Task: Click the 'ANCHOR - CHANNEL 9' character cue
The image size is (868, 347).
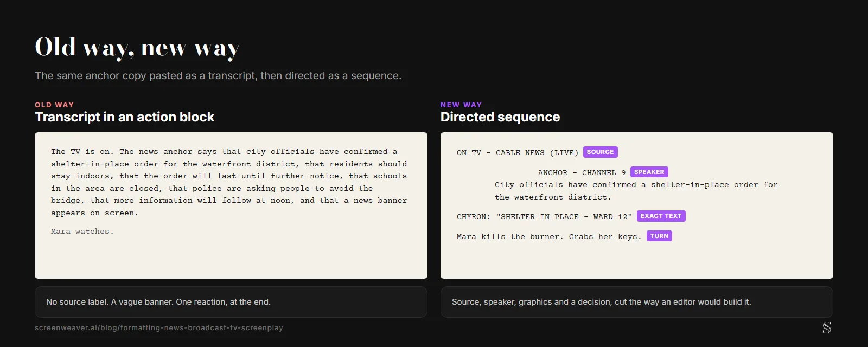Action: [x=582, y=173]
